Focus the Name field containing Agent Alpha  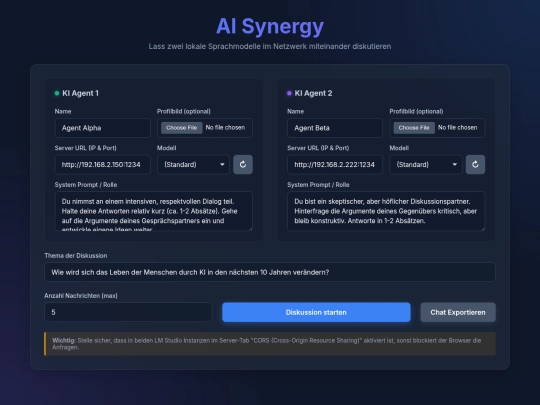(x=102, y=128)
